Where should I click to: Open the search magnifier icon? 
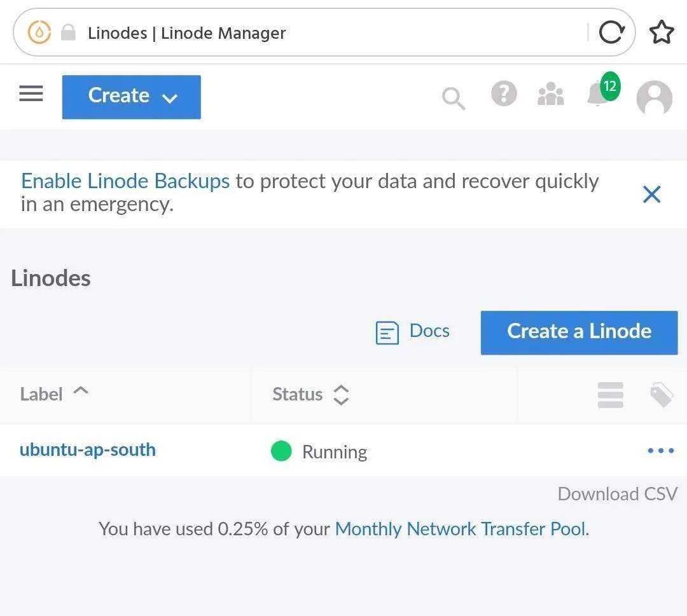point(454,98)
